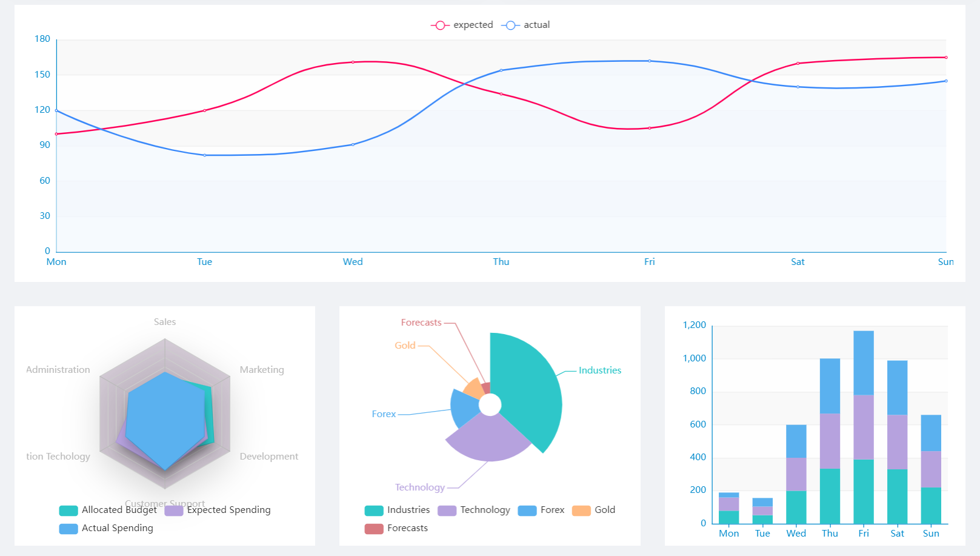Click the Forex pie callout label

click(x=384, y=414)
